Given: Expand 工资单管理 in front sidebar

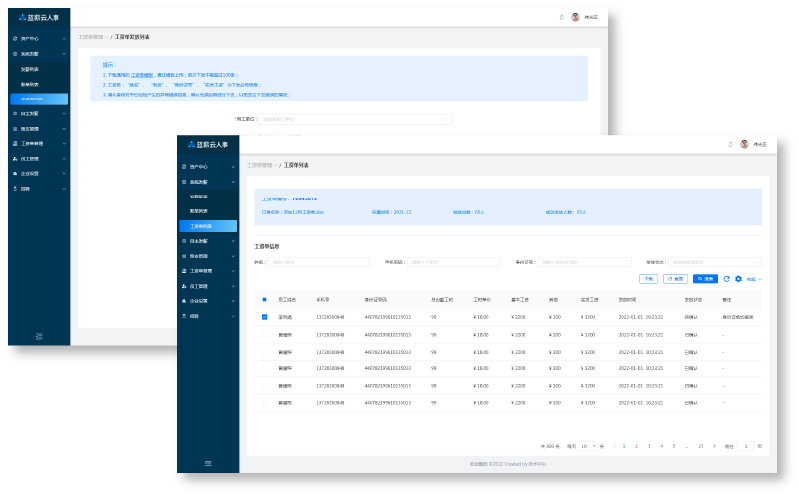Looking at the screenshot, I should point(207,270).
